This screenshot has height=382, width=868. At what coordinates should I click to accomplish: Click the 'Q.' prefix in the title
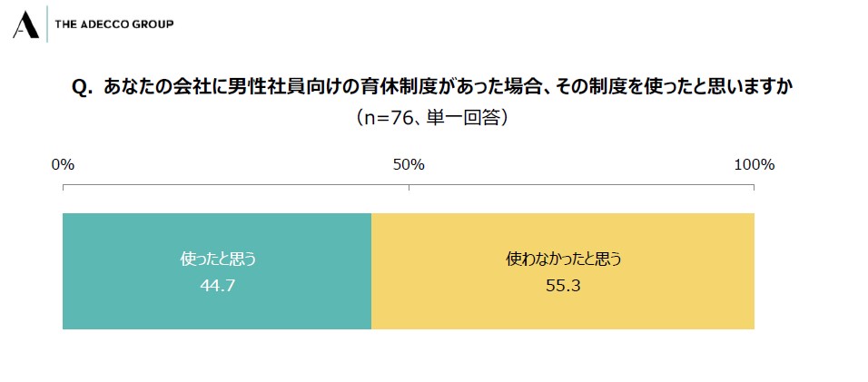click(84, 88)
